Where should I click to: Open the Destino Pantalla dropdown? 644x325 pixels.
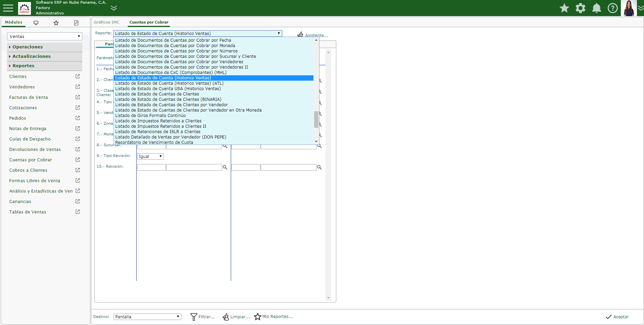pyautogui.click(x=147, y=317)
